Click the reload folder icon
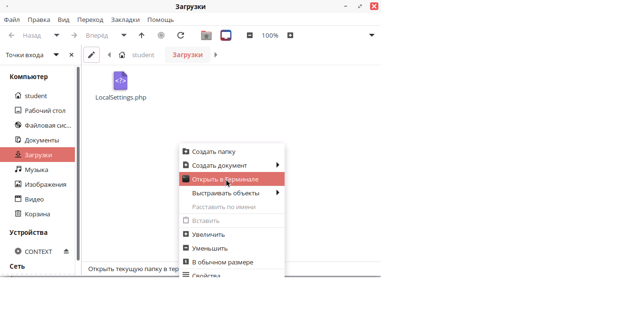Image resolution: width=644 pixels, height=323 pixels. click(x=181, y=35)
